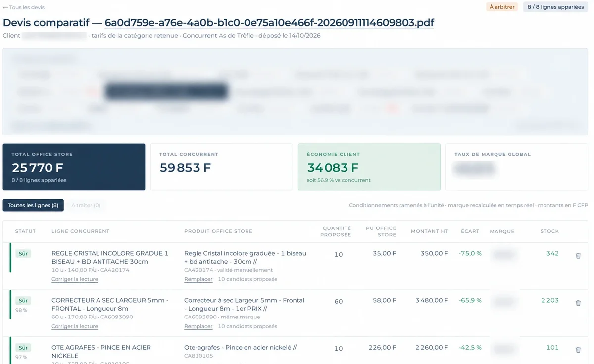The height and width of the screenshot is (364, 594).
Task: Click the 8 / 8 lignes appariées badge
Action: pyautogui.click(x=555, y=7)
